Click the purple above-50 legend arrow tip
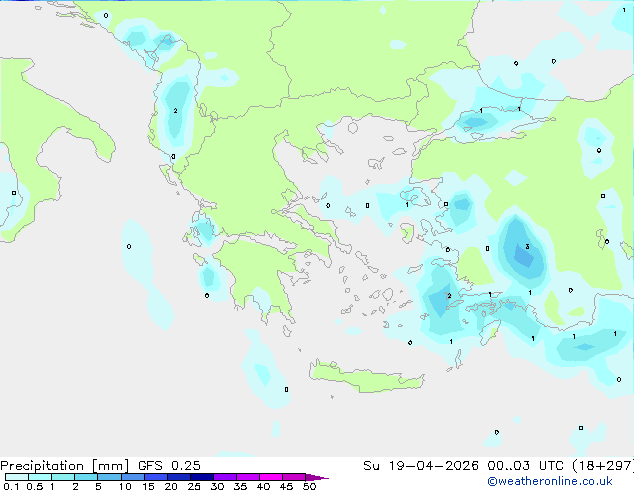The width and height of the screenshot is (634, 490). click(317, 477)
